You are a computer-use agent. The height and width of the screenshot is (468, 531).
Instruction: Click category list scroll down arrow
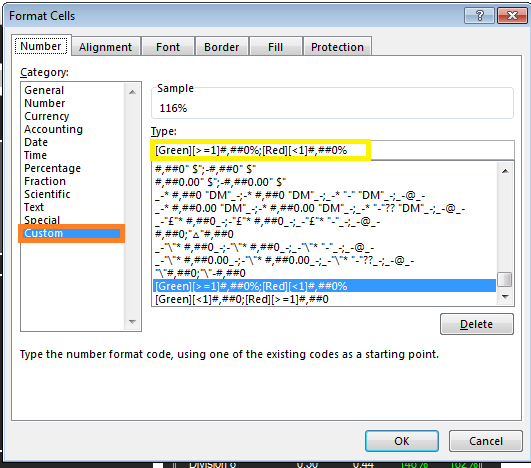(132, 321)
